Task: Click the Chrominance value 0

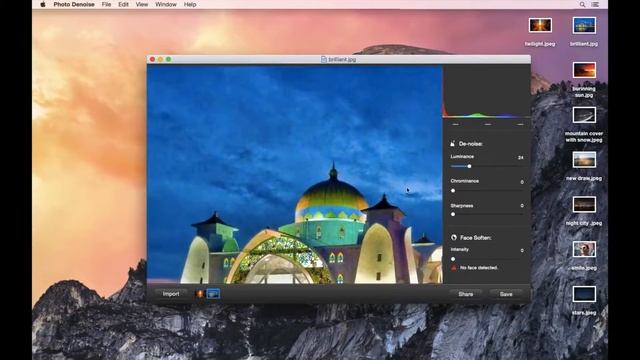Action: pos(522,182)
